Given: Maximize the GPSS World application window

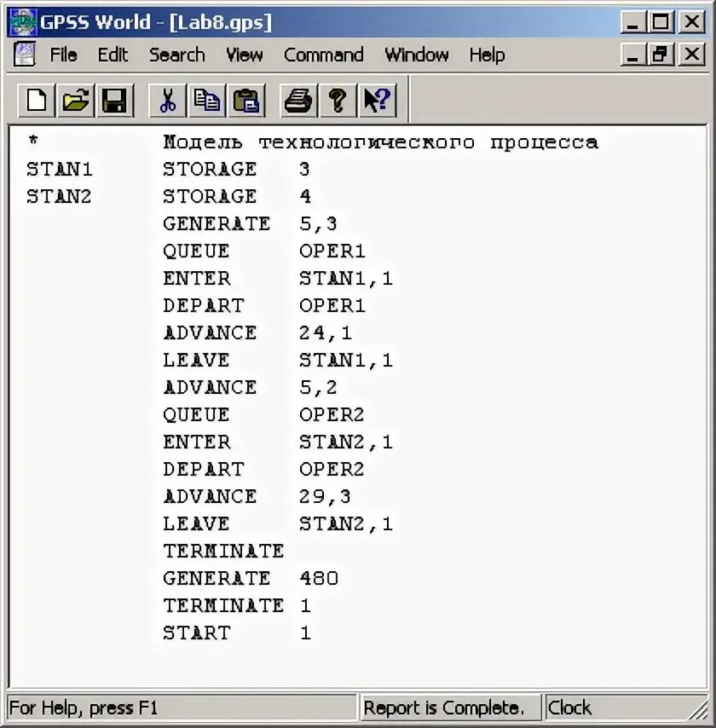Looking at the screenshot, I should click(x=661, y=21).
